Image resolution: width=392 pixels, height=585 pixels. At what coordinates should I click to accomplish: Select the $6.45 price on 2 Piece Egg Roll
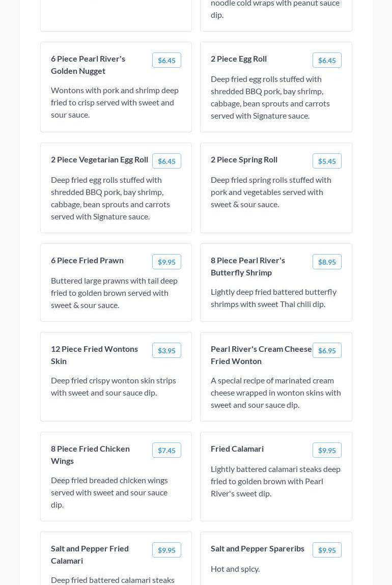tap(327, 60)
